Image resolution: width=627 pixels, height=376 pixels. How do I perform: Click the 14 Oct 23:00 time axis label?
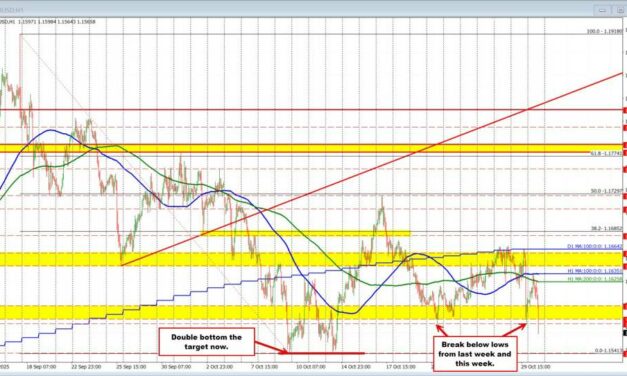355,366
